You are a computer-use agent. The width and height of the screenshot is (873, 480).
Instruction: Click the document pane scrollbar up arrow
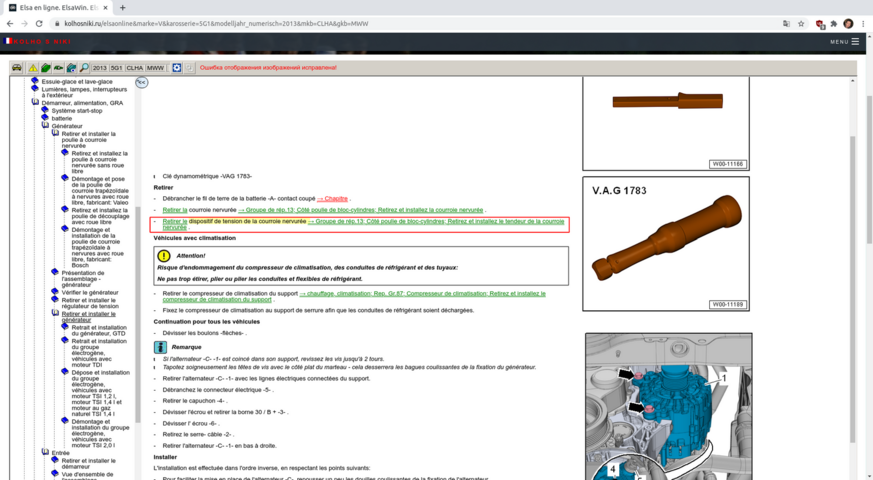[852, 81]
